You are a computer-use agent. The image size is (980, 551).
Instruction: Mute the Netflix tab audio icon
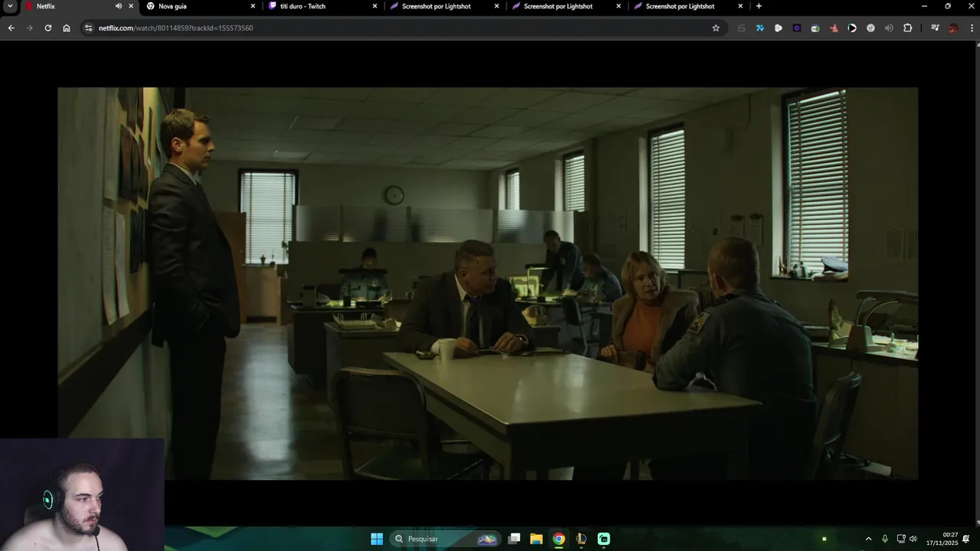[118, 6]
